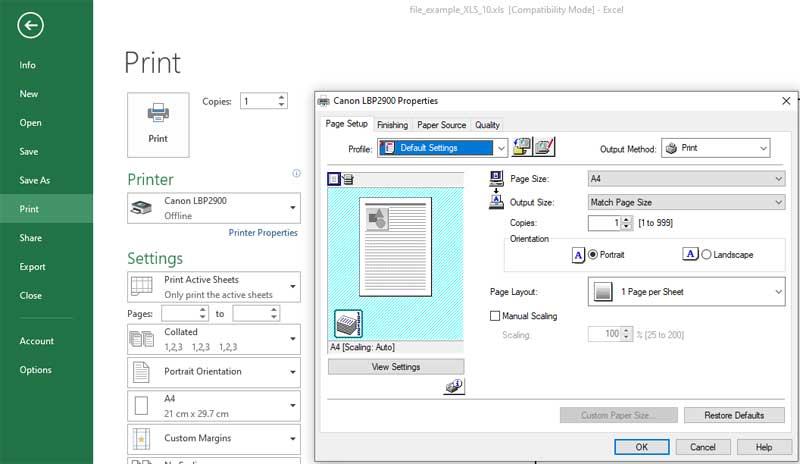800x464 pixels.
Task: Click the Page Size computer icon
Action: (496, 178)
